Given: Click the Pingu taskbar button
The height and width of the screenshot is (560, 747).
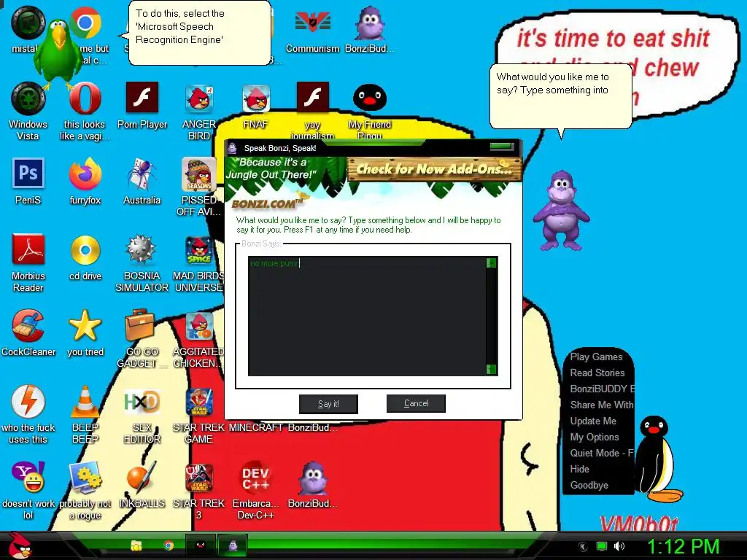Looking at the screenshot, I should (201, 545).
